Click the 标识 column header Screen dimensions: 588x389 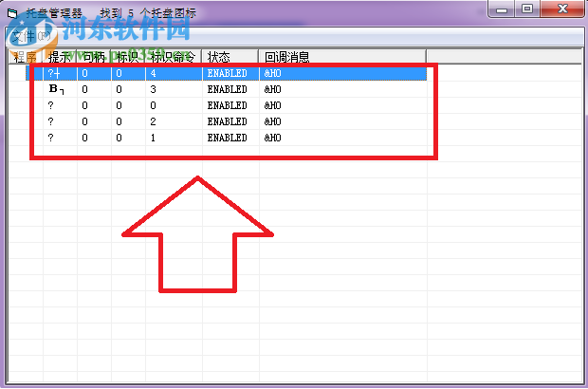point(128,57)
